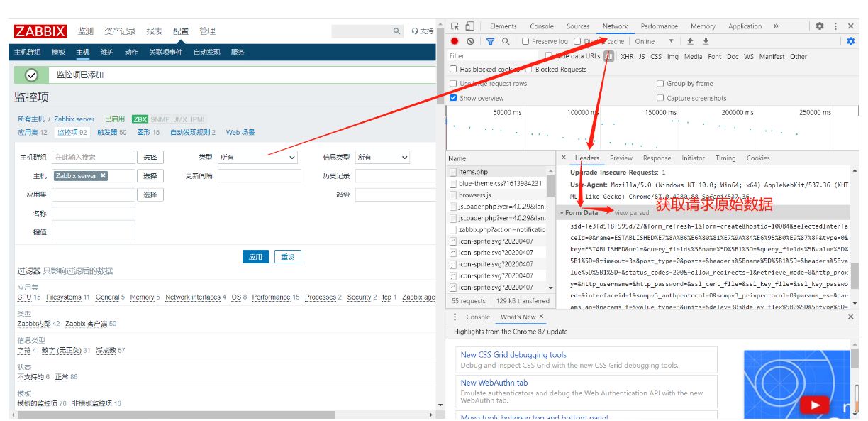The image size is (868, 421).
Task: Toggle the network filter funnel icon
Action: 490,41
